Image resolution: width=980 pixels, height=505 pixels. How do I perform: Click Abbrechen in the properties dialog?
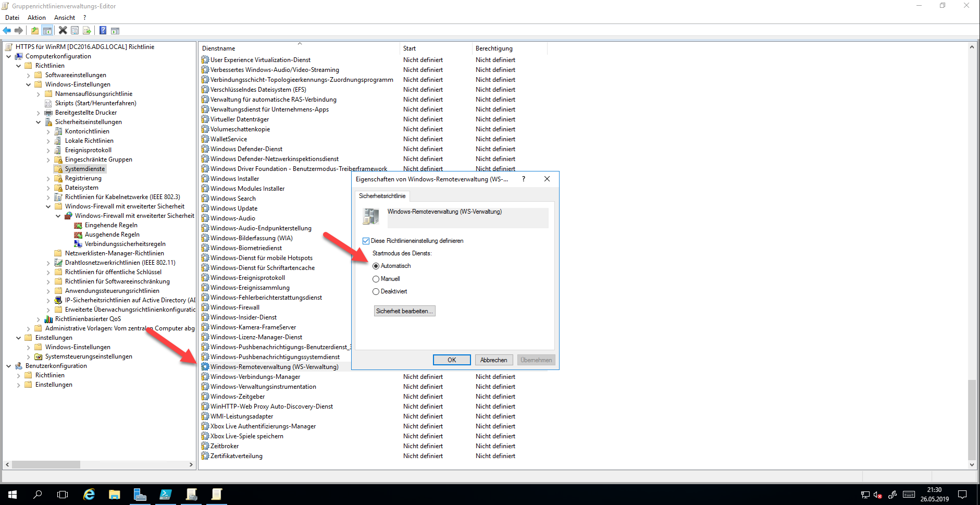[493, 360]
